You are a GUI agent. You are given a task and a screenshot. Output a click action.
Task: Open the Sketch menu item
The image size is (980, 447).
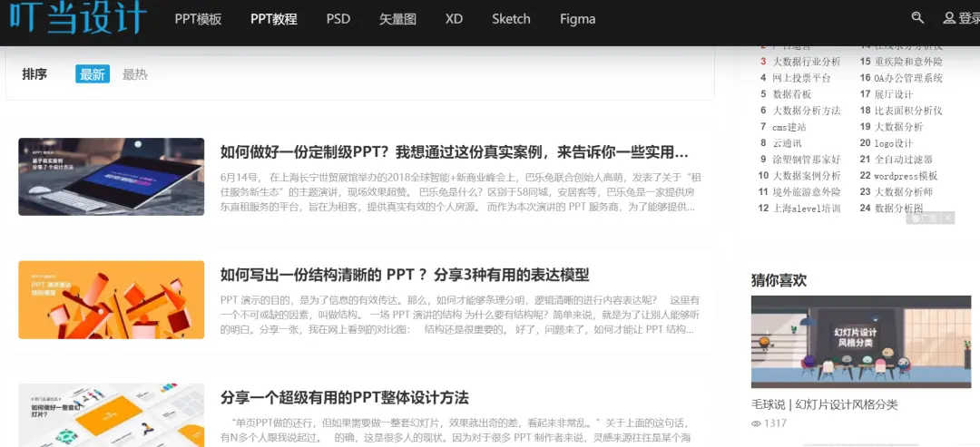click(x=511, y=19)
